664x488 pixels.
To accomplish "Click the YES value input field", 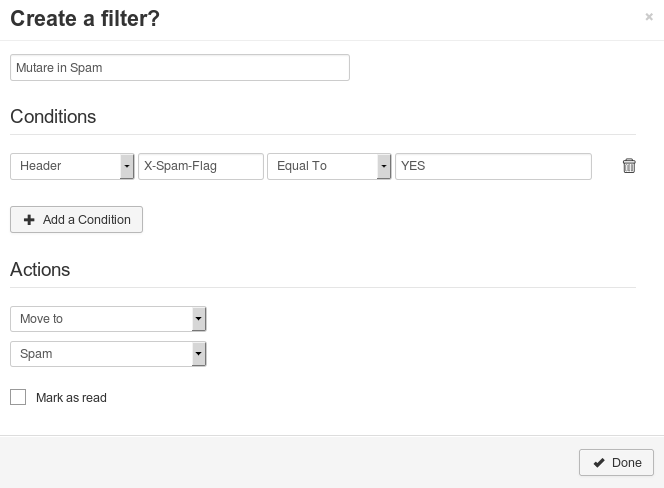I will click(493, 166).
